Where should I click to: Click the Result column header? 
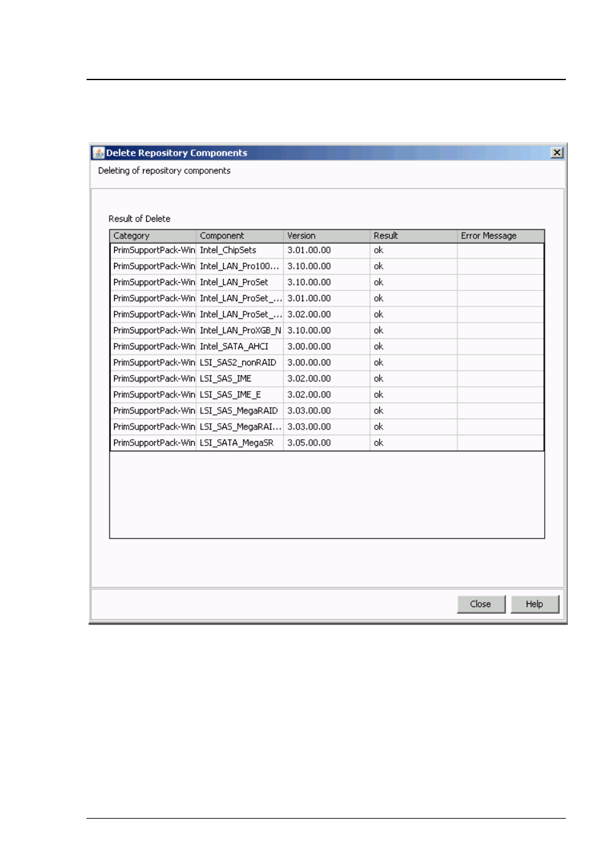coord(413,235)
